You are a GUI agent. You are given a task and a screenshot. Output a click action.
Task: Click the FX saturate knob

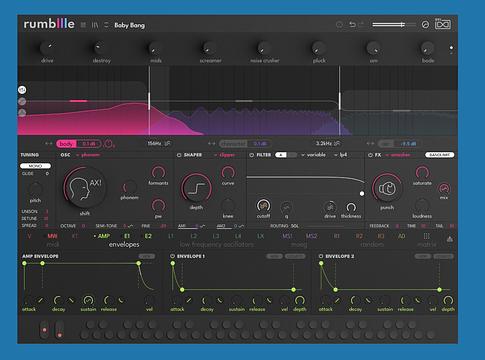422,172
